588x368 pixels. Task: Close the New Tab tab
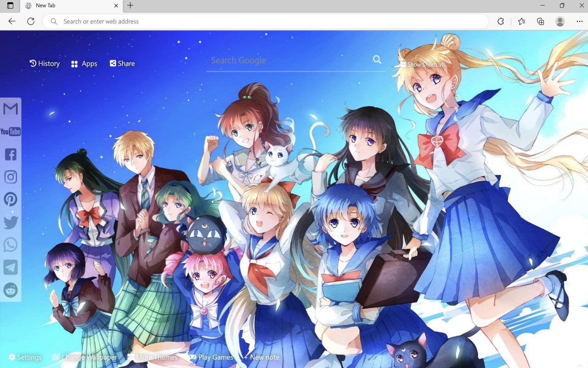coord(116,6)
